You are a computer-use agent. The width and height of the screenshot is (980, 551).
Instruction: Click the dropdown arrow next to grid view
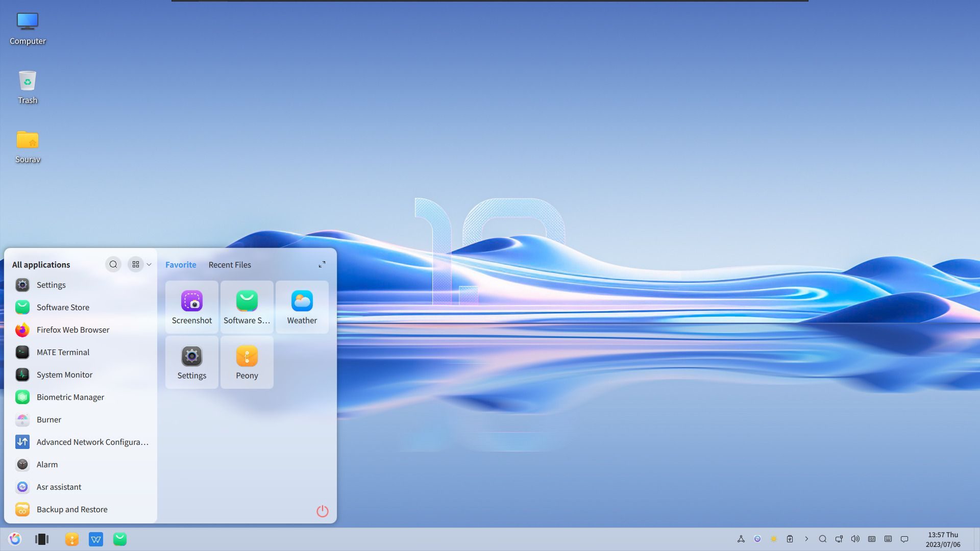149,264
